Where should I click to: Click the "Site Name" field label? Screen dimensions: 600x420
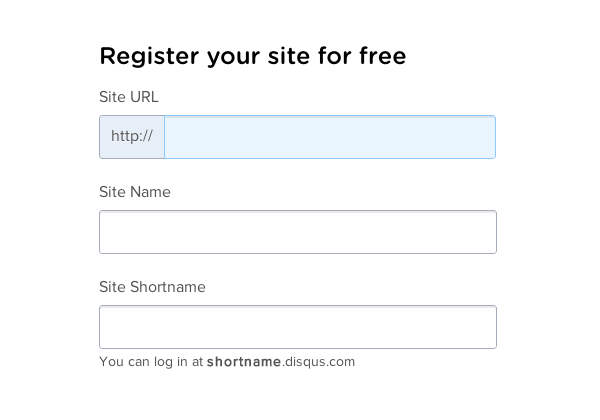[135, 192]
